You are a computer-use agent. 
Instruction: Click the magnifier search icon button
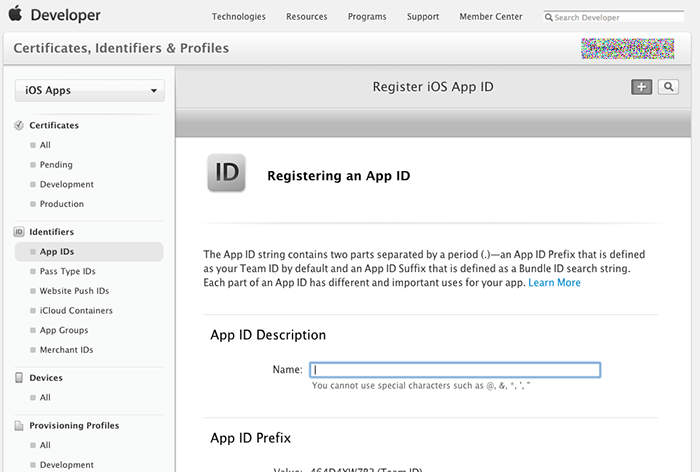pyautogui.click(x=668, y=87)
